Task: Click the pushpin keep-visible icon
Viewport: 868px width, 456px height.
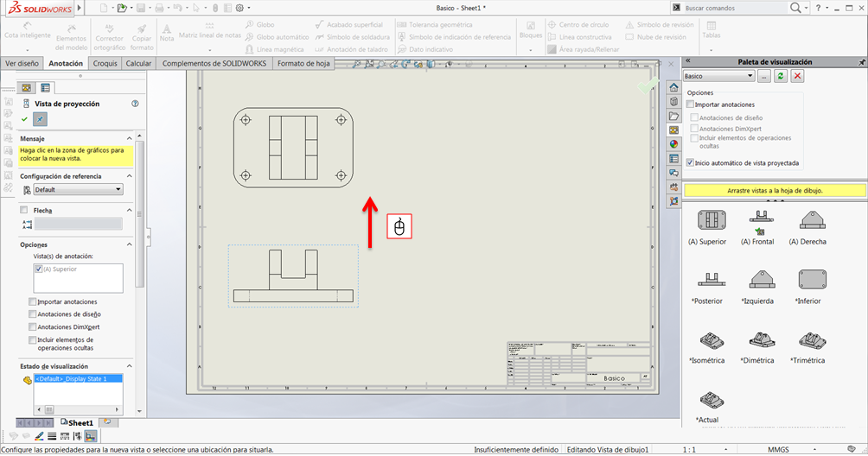Action: pyautogui.click(x=41, y=119)
